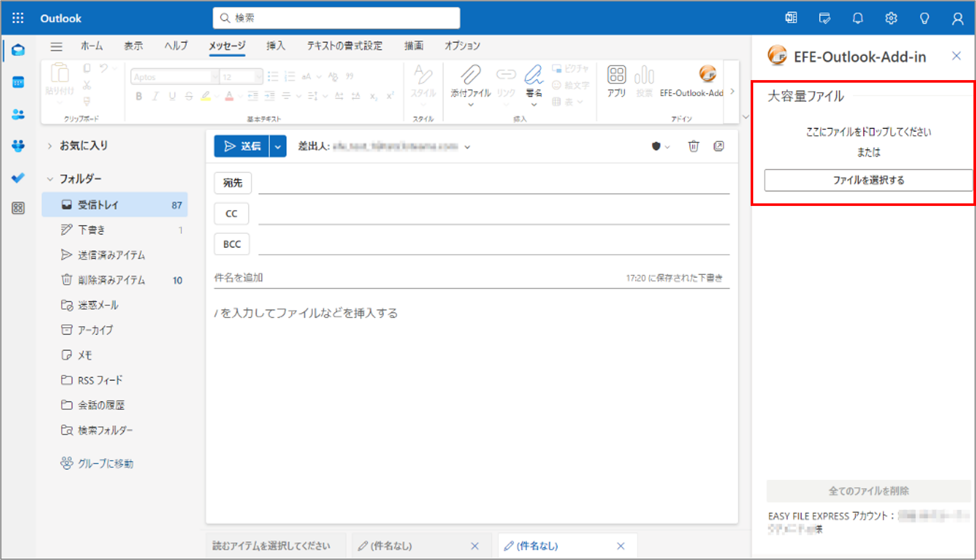Click the BCC button
Screen dimensions: 976x560
coord(232,244)
